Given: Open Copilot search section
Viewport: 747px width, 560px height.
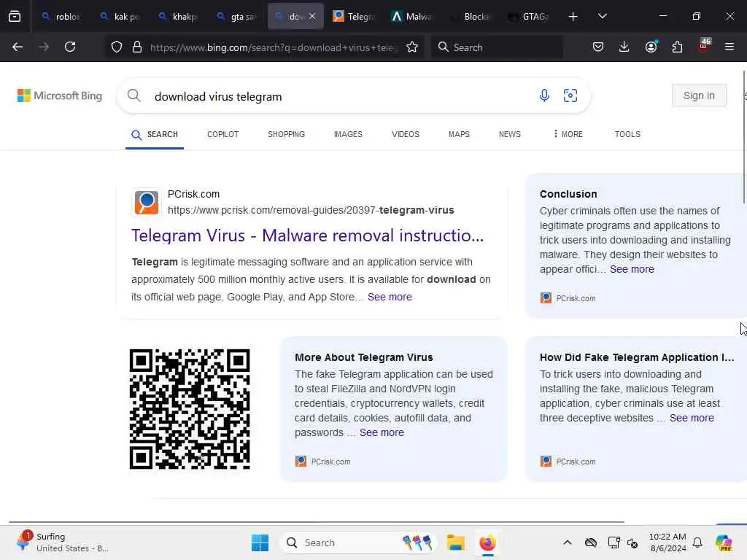Looking at the screenshot, I should tap(223, 134).
